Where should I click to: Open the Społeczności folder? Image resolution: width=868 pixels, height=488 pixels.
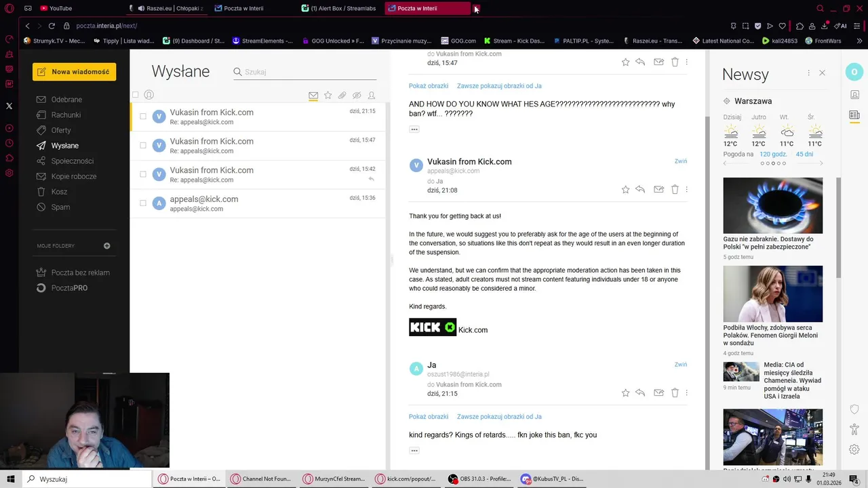(73, 161)
